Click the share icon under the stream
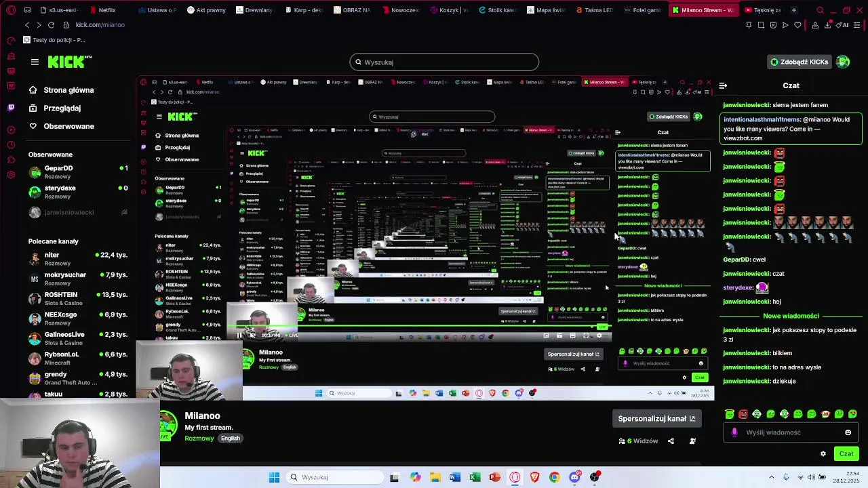Screen dimensions: 868x488 (x=671, y=441)
